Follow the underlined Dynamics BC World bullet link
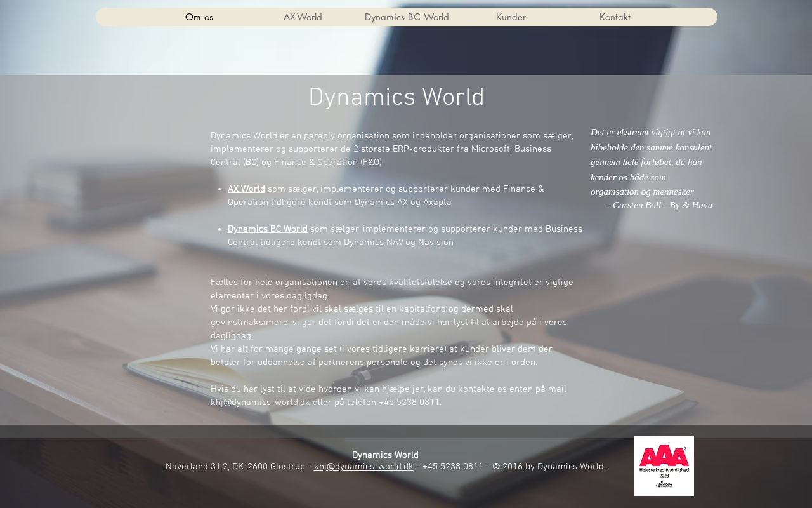 (267, 229)
